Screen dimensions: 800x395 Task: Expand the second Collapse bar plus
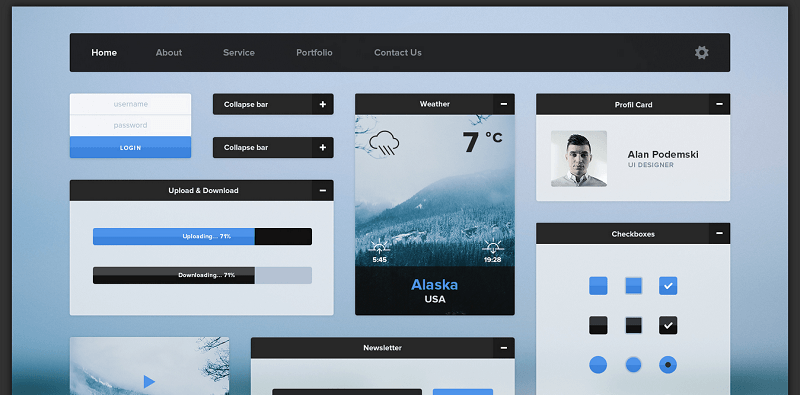[322, 147]
